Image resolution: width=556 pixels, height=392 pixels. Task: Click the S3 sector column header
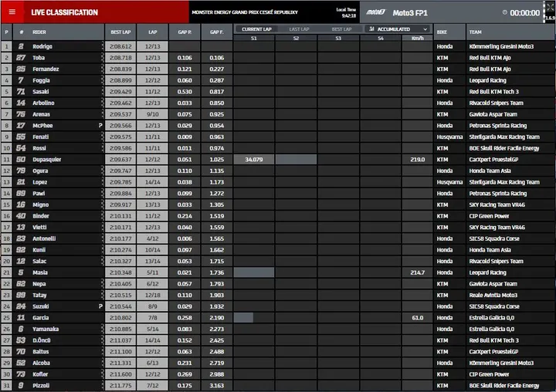coord(338,38)
